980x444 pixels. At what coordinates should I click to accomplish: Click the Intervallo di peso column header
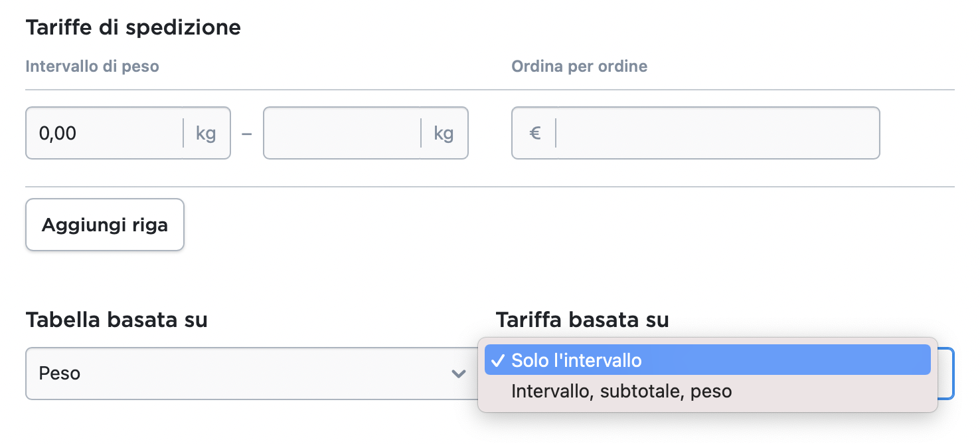92,66
